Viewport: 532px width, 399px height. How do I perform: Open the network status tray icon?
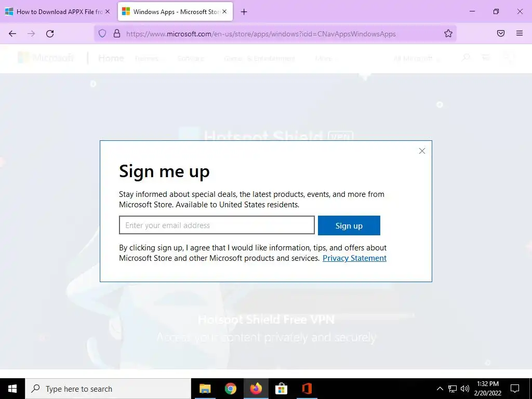[x=453, y=389]
